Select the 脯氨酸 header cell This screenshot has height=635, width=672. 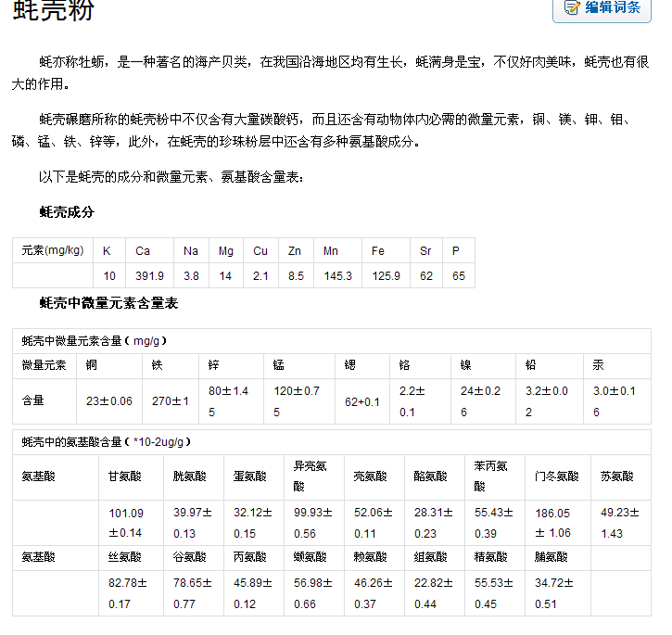point(558,557)
